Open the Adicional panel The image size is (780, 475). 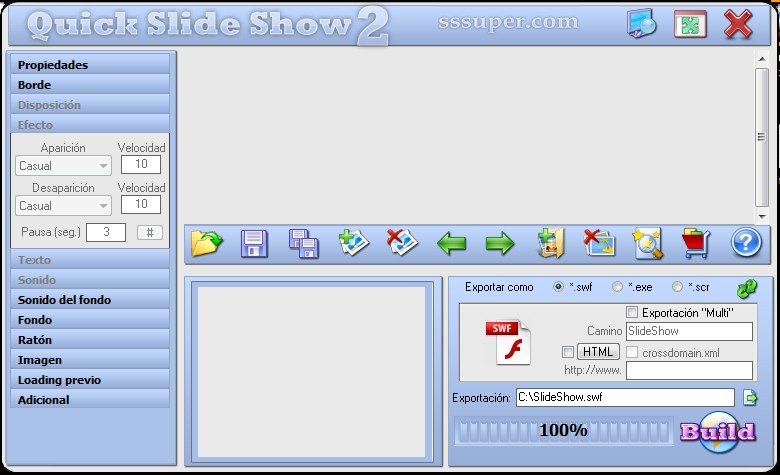pyautogui.click(x=90, y=399)
